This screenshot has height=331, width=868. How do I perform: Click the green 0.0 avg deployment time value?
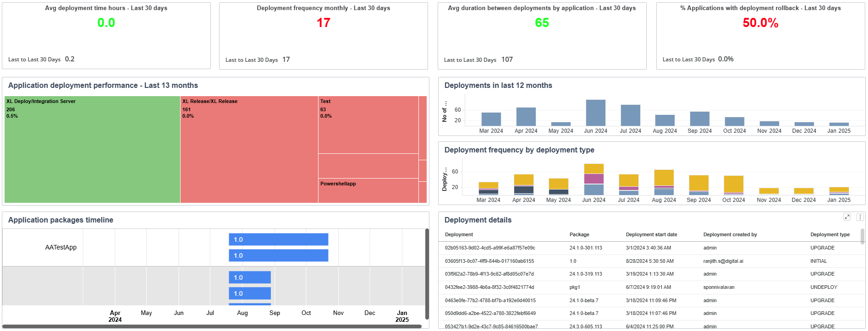(106, 23)
